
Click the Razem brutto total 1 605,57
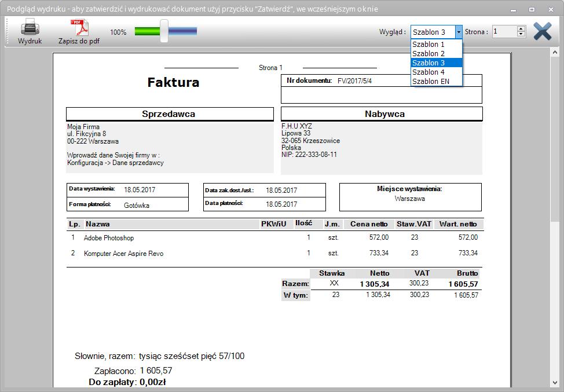point(463,284)
